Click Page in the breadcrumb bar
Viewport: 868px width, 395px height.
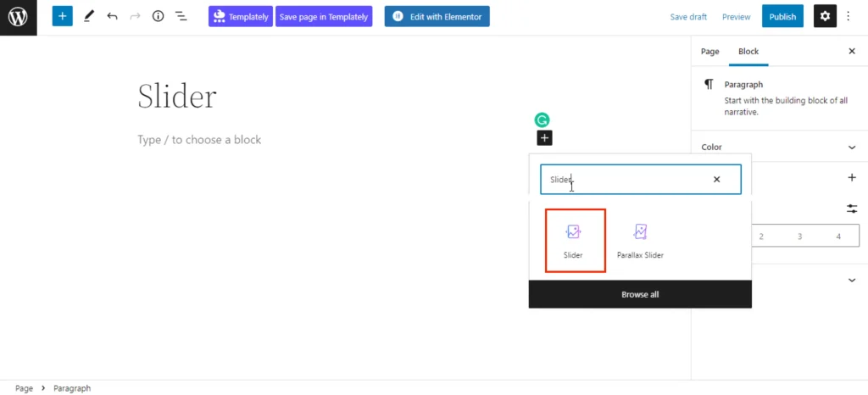(x=24, y=388)
